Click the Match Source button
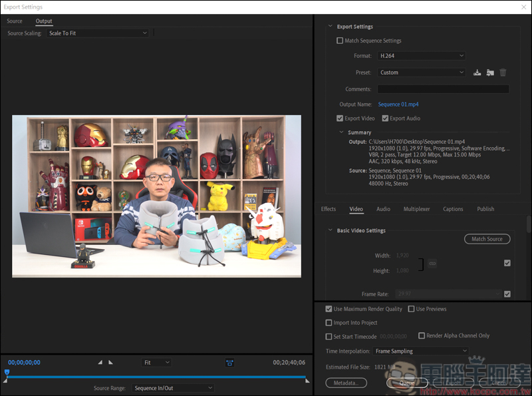Image resolution: width=532 pixels, height=396 pixels. coord(487,239)
